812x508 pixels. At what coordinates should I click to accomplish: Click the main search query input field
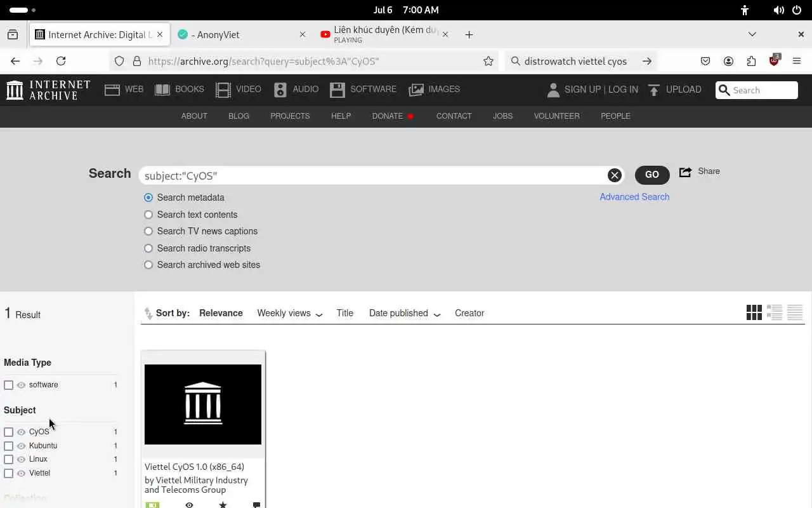(x=374, y=175)
